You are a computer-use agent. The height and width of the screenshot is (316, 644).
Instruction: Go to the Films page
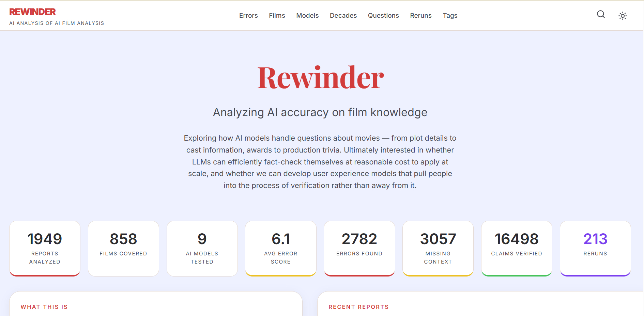pyautogui.click(x=277, y=16)
